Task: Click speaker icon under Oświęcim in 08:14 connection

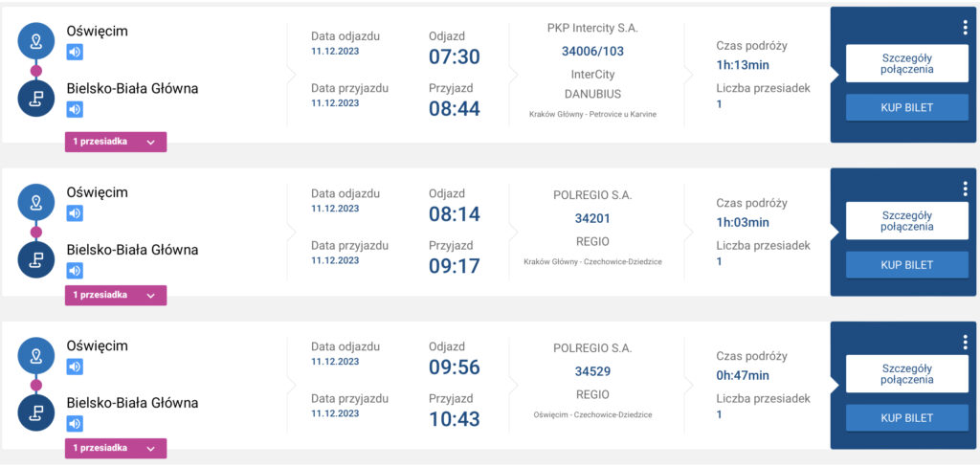Action: click(x=75, y=213)
